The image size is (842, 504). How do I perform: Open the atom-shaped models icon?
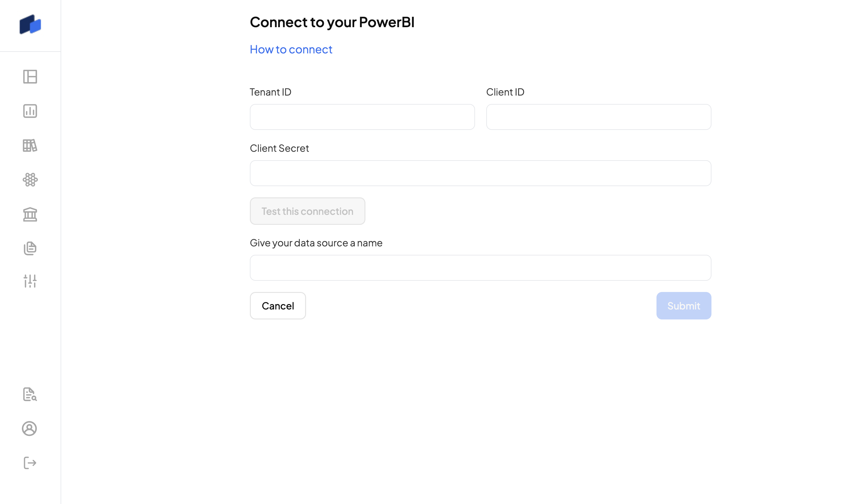30,180
